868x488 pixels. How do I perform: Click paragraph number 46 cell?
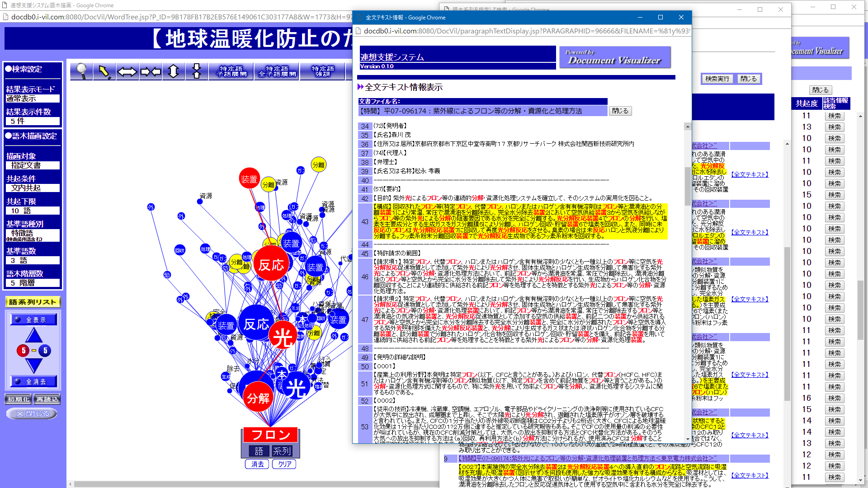click(365, 277)
